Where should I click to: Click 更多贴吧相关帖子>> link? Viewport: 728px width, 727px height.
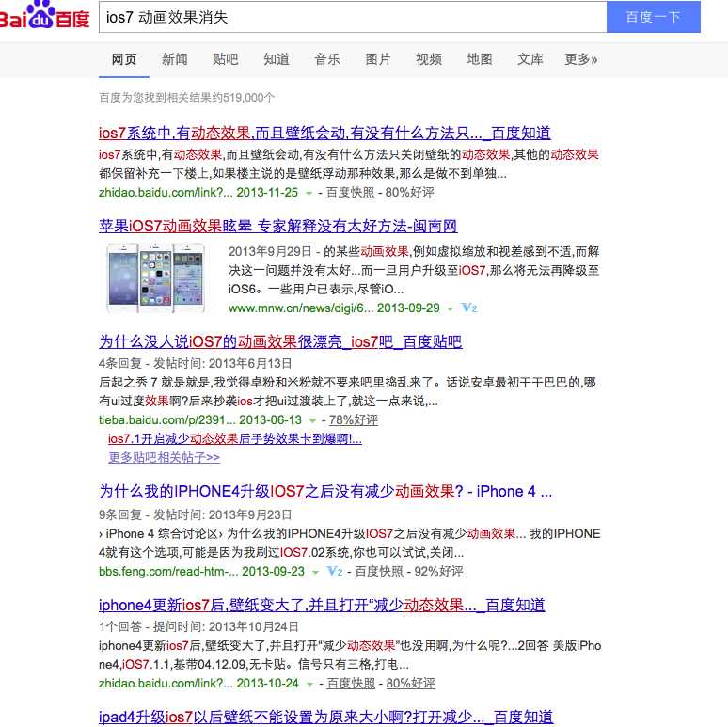[x=164, y=458]
